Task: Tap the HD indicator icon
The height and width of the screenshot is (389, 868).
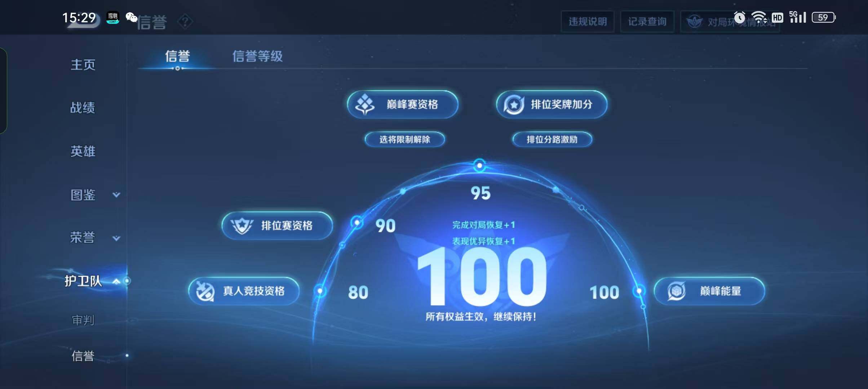Action: pos(778,17)
